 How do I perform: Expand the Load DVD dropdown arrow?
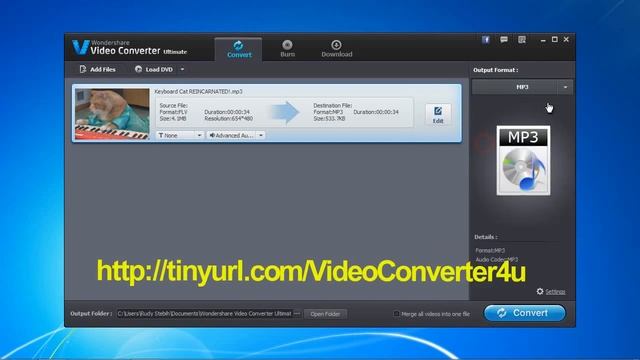point(182,69)
